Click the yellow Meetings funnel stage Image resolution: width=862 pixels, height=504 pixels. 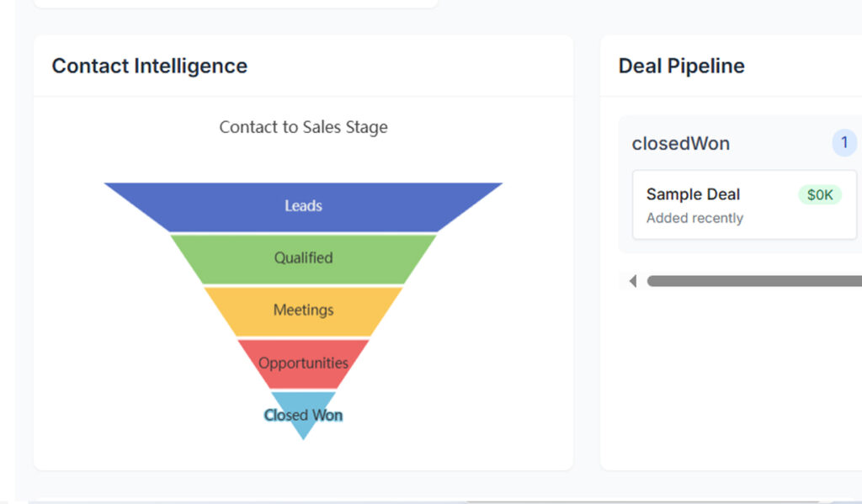(303, 310)
